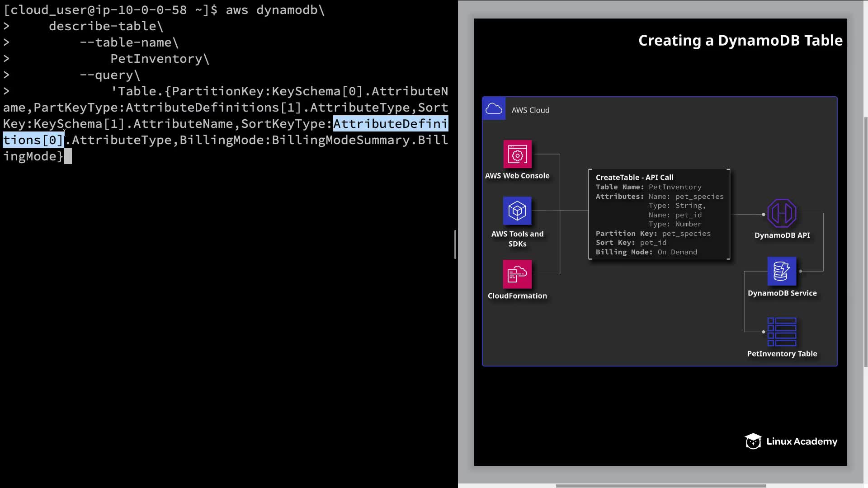Click the vertical scrollbar on right edge
The image size is (868, 488).
pyautogui.click(x=865, y=242)
